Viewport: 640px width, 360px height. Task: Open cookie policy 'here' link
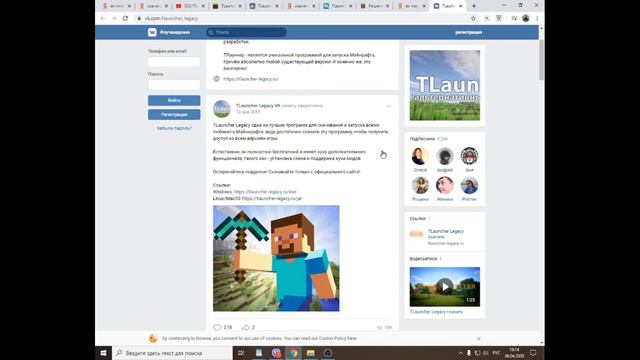352,338
